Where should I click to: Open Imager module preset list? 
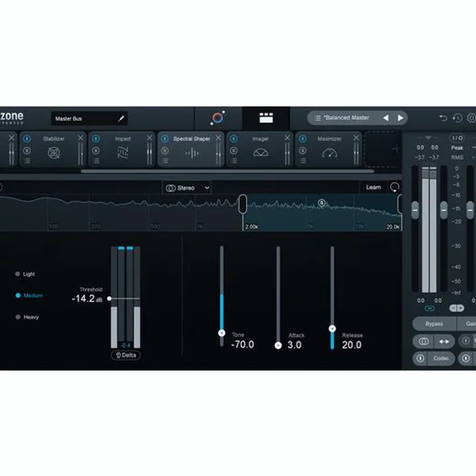[x=234, y=161]
